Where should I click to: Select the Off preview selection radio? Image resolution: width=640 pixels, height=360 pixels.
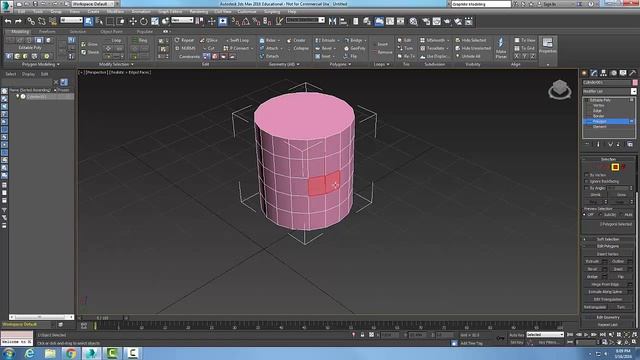coord(584,214)
